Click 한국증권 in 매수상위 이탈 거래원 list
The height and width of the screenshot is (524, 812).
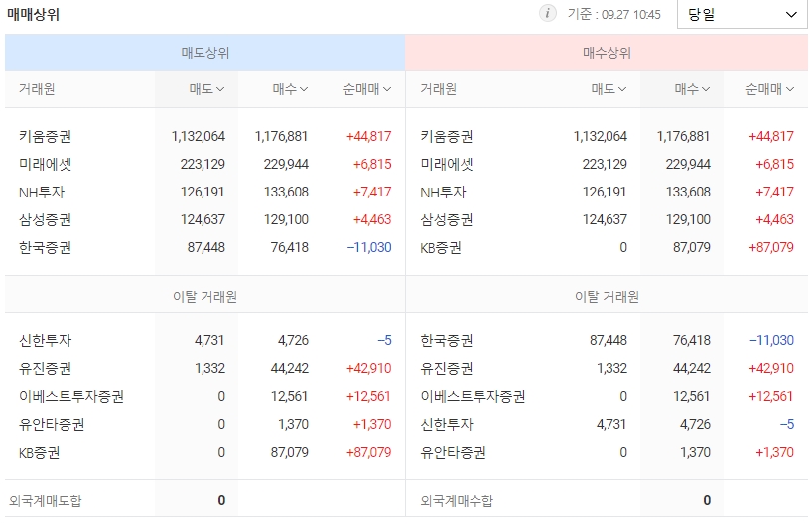pyautogui.click(x=447, y=340)
